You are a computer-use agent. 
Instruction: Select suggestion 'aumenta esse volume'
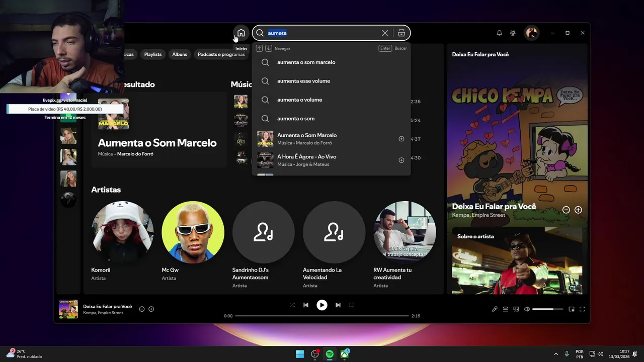[x=331, y=81]
